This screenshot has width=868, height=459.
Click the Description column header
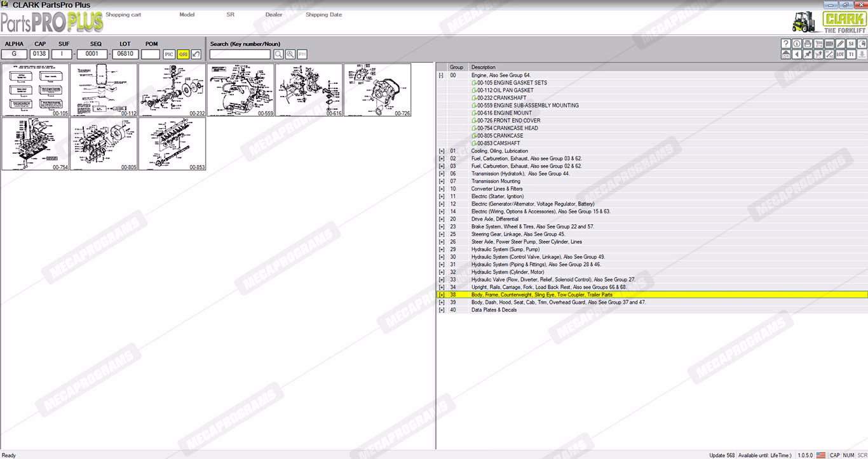pyautogui.click(x=483, y=67)
